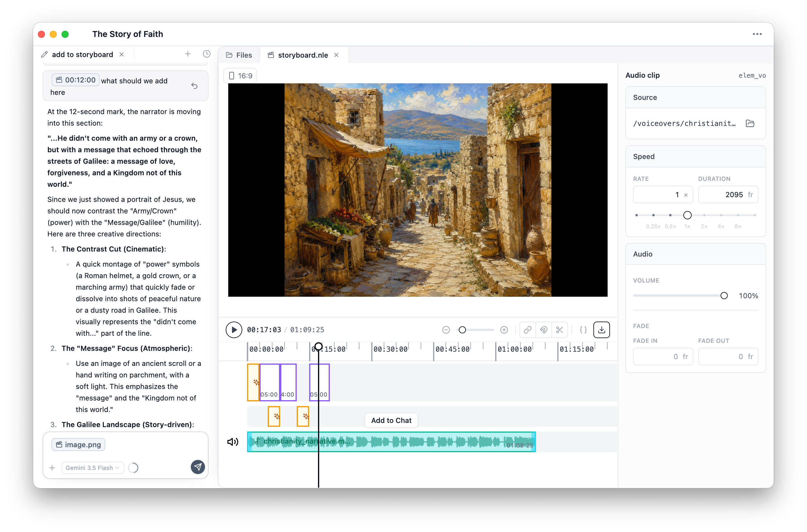Click the playhead handle on the ruler
The width and height of the screenshot is (807, 532).
click(x=319, y=346)
